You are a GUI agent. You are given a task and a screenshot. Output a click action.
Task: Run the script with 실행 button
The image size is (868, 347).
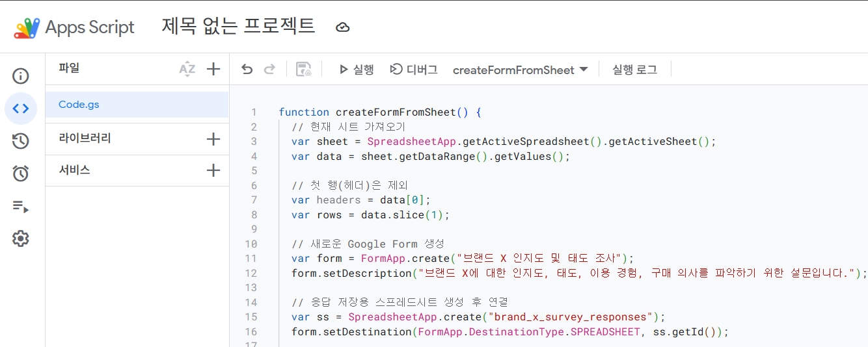coord(356,70)
